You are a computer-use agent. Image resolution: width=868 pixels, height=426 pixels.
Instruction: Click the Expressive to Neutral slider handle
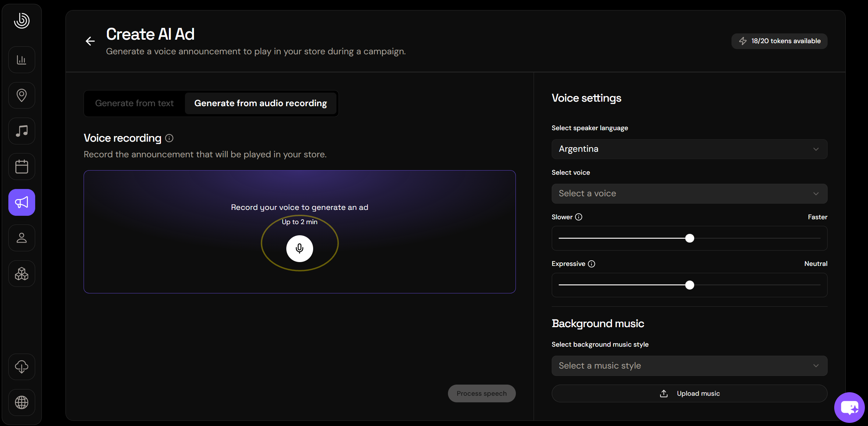pyautogui.click(x=689, y=285)
